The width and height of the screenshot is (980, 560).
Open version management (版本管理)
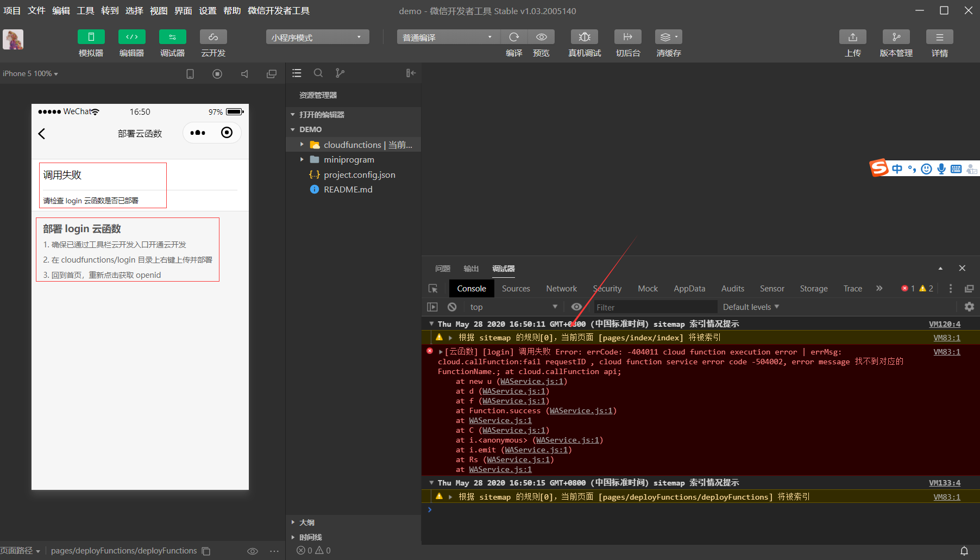(896, 37)
